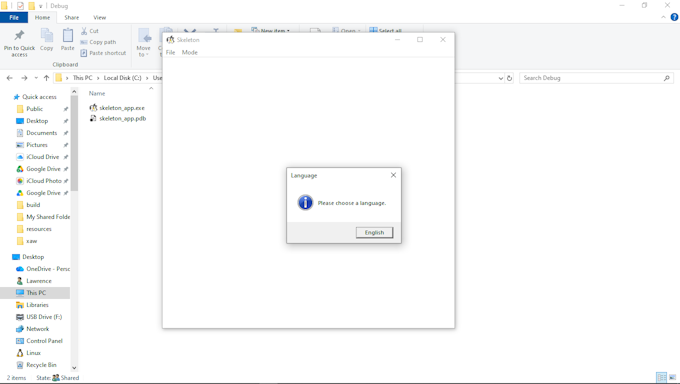Click the Search Debug input field
The image size is (680, 384).
592,78
